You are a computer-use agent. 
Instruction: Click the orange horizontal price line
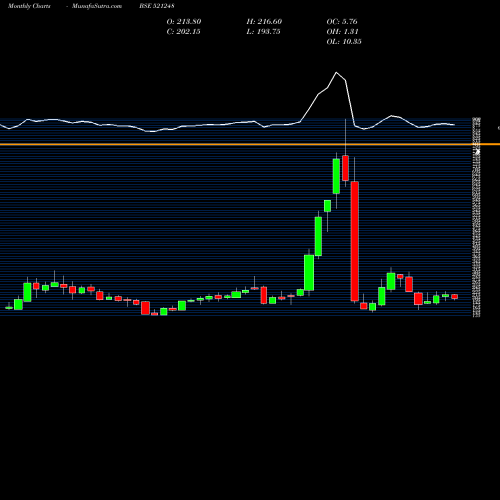250,144
